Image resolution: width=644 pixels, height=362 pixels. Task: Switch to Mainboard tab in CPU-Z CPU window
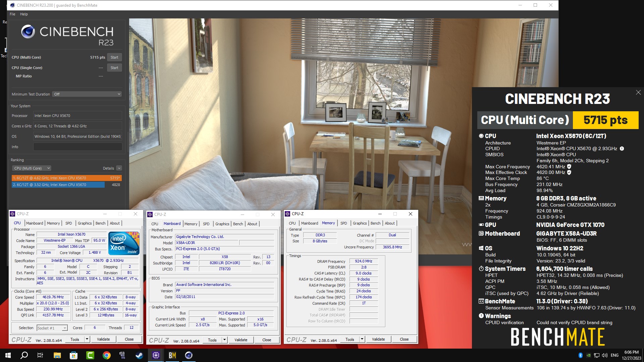35,223
